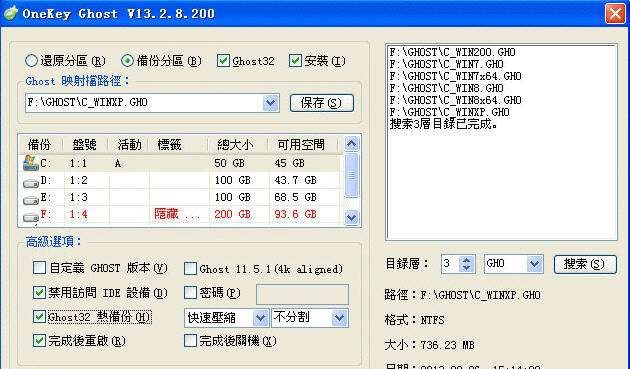Screen dimensions: 630x369
Task: Decrease the 目錄層 directory depth value
Action: click(x=466, y=268)
